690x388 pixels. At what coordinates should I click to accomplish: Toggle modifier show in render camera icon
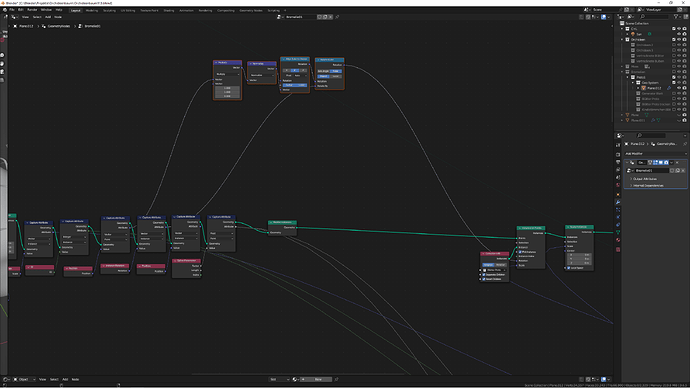coord(666,162)
